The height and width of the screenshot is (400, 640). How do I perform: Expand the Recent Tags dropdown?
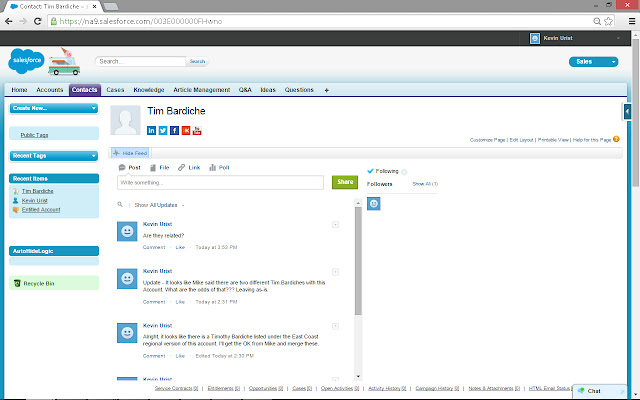pyautogui.click(x=54, y=156)
